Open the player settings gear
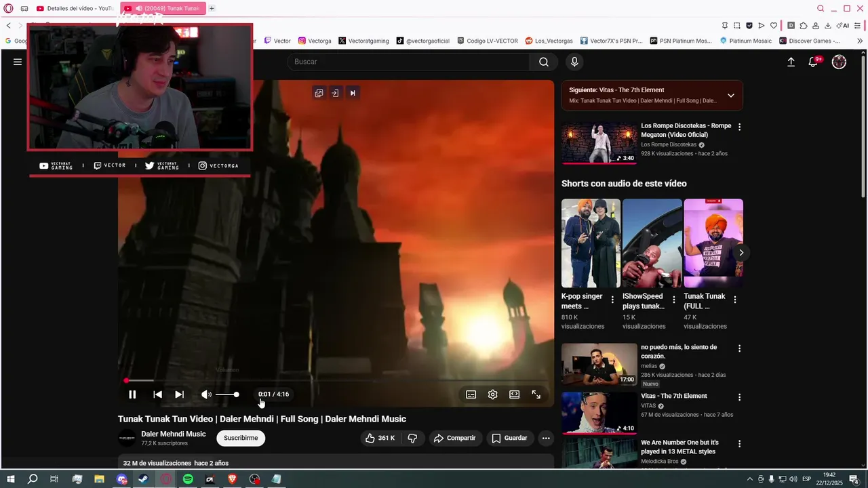 coord(493,394)
